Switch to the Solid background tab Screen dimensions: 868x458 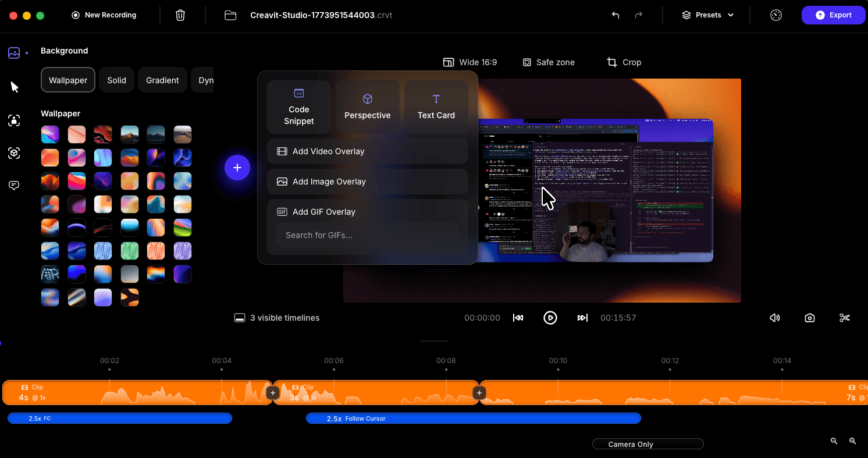[116, 80]
